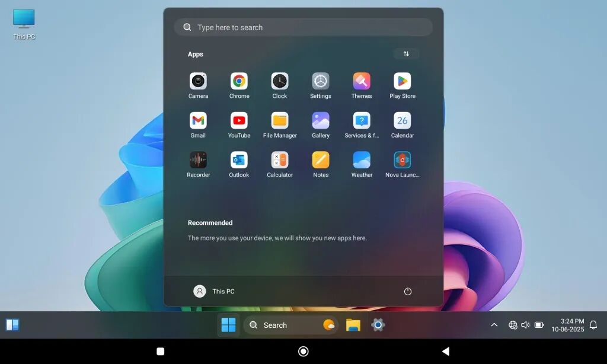Open the notifications bell icon

click(593, 325)
